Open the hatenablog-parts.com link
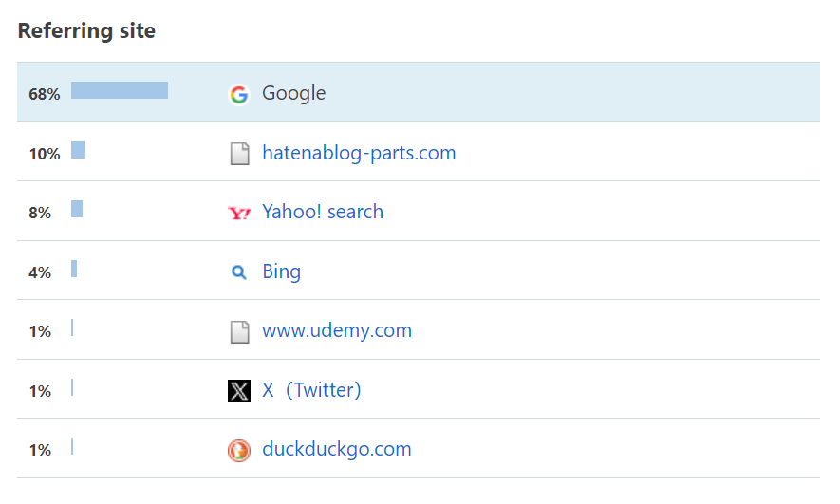Image resolution: width=840 pixels, height=504 pixels. click(x=359, y=153)
